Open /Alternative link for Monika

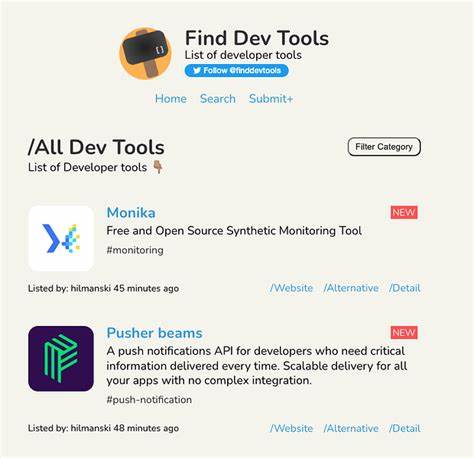(x=351, y=288)
